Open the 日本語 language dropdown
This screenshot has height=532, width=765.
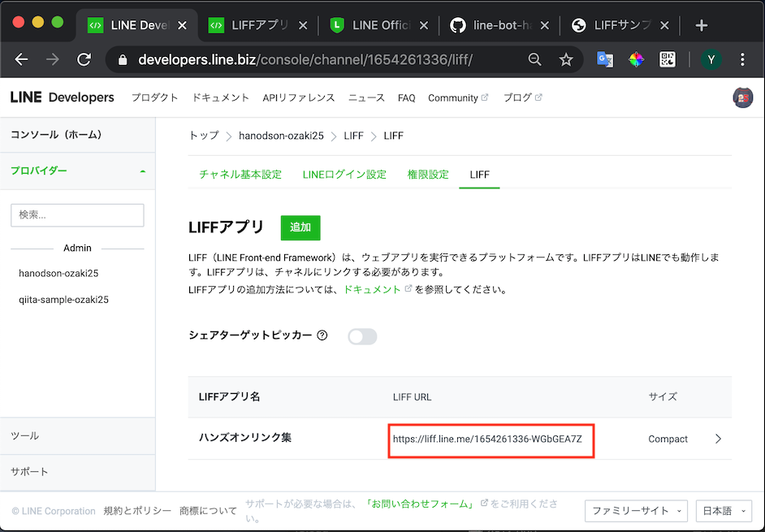[x=724, y=511]
